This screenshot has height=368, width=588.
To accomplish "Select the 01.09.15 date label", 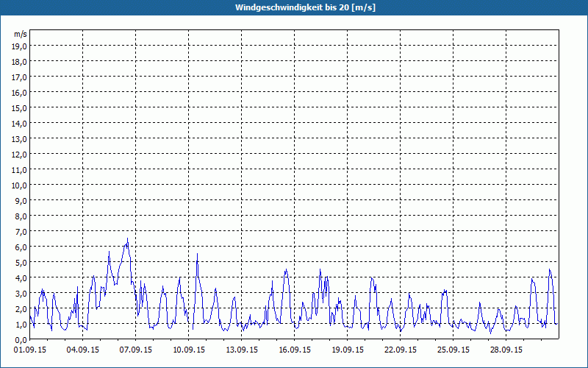I will click(30, 350).
